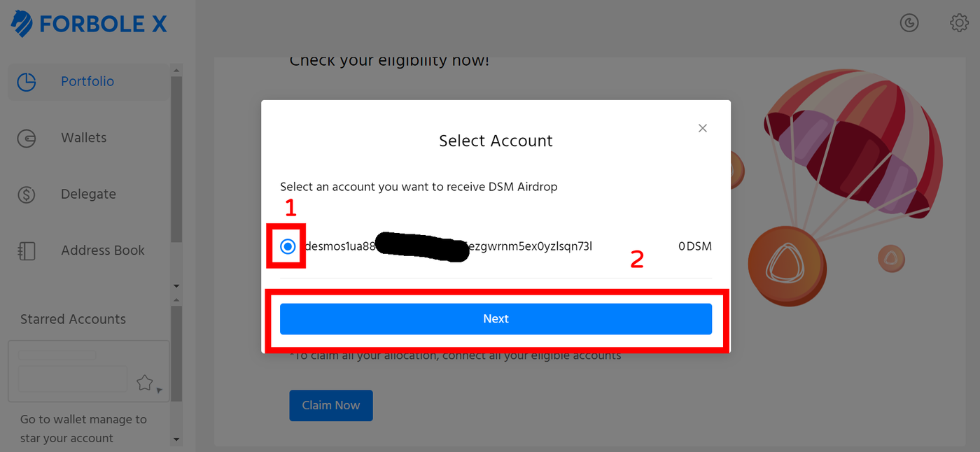Select the desmos account radio button

point(288,246)
